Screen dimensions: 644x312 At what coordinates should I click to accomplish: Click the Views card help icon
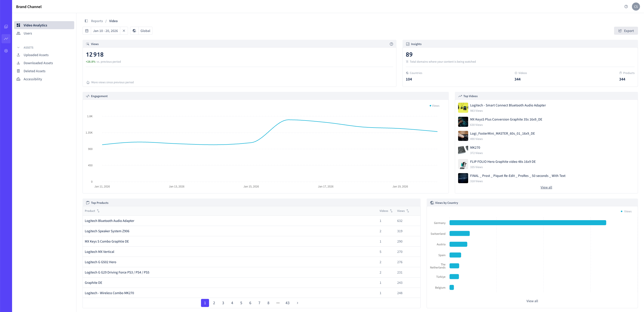[391, 44]
